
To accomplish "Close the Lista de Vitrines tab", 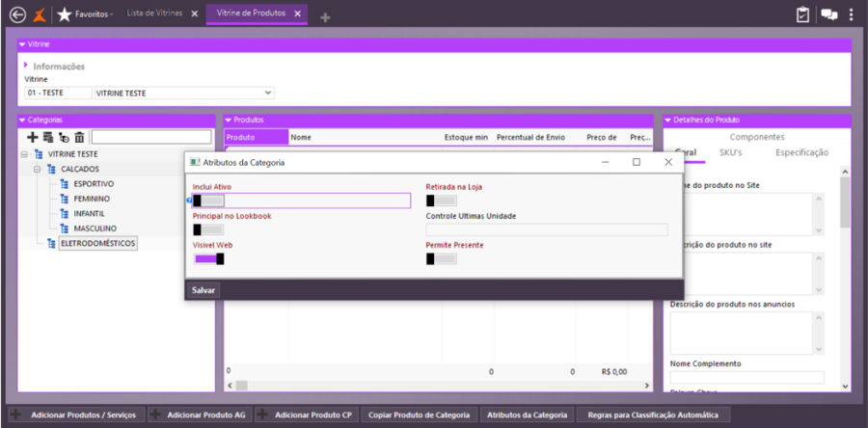I will tap(194, 13).
